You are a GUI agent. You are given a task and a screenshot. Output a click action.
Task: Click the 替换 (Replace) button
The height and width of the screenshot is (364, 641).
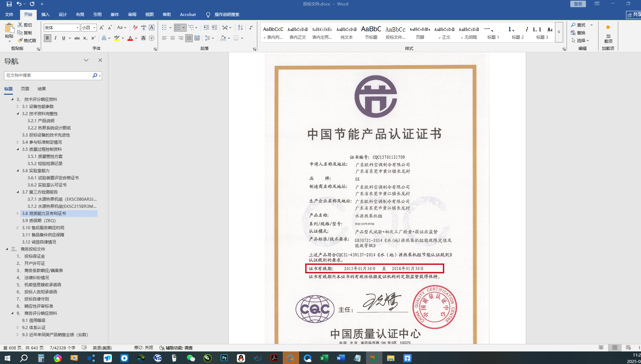point(578,33)
